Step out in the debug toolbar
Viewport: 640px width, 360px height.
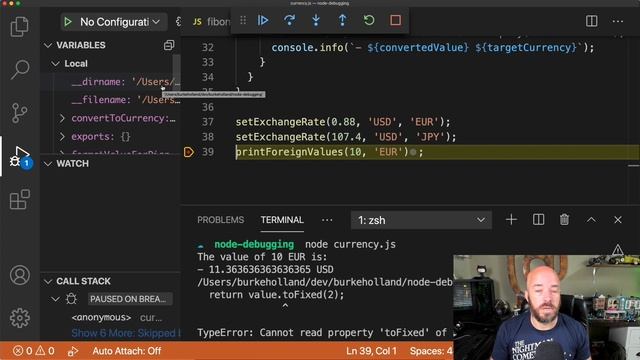[342, 20]
